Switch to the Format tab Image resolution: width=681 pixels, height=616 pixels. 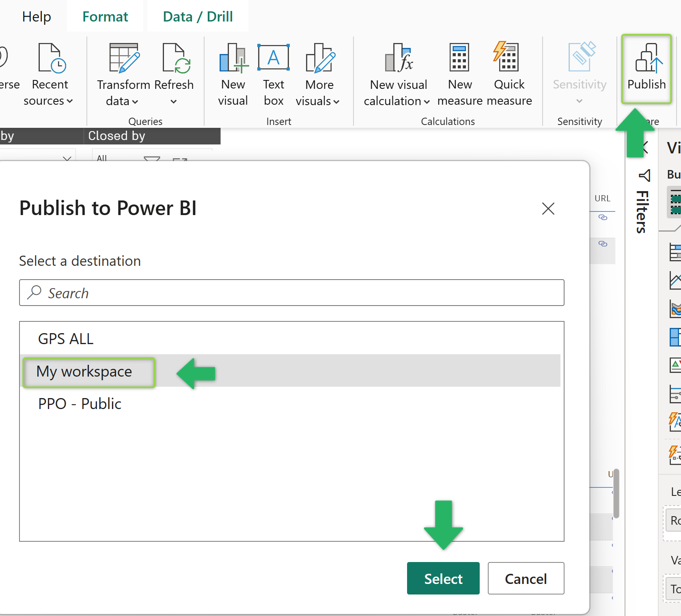105,17
